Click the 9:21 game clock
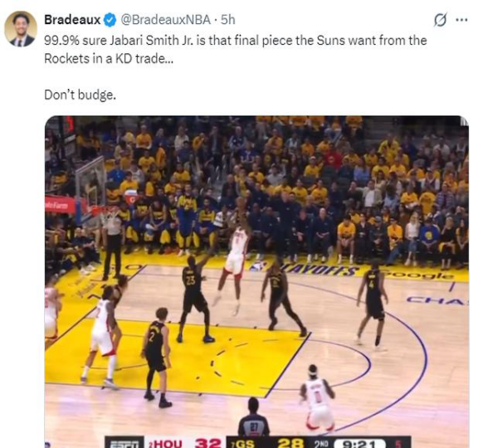The height and width of the screenshot is (448, 478). point(359,443)
